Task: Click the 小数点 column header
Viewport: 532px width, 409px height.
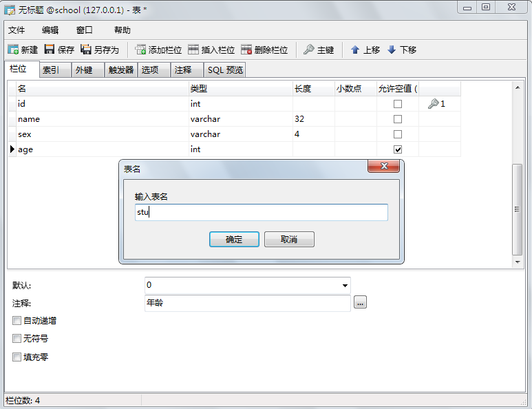Action: click(x=356, y=89)
